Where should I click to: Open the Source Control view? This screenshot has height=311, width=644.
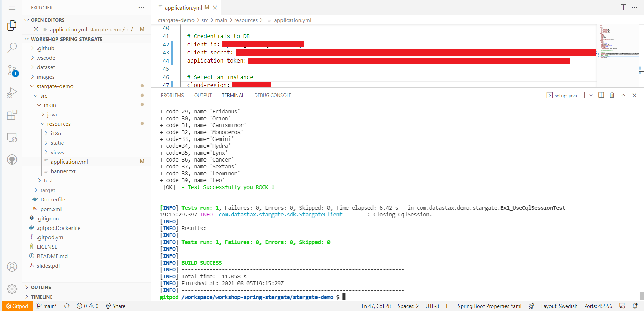[x=12, y=70]
